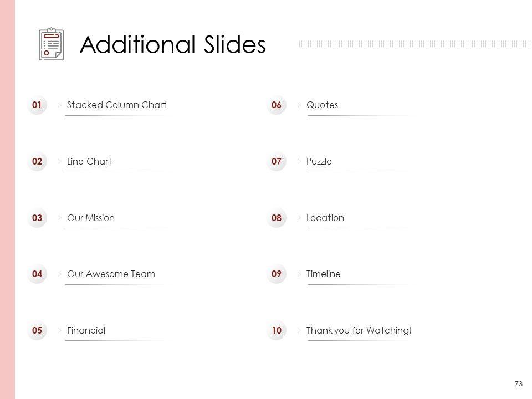532x399 pixels.
Task: Click the clipboard document icon beside the title
Action: (51, 44)
